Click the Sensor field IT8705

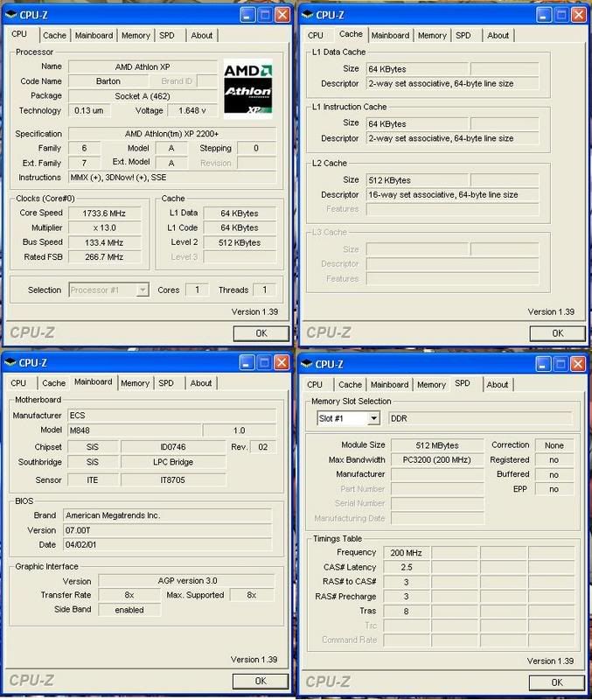(x=173, y=480)
